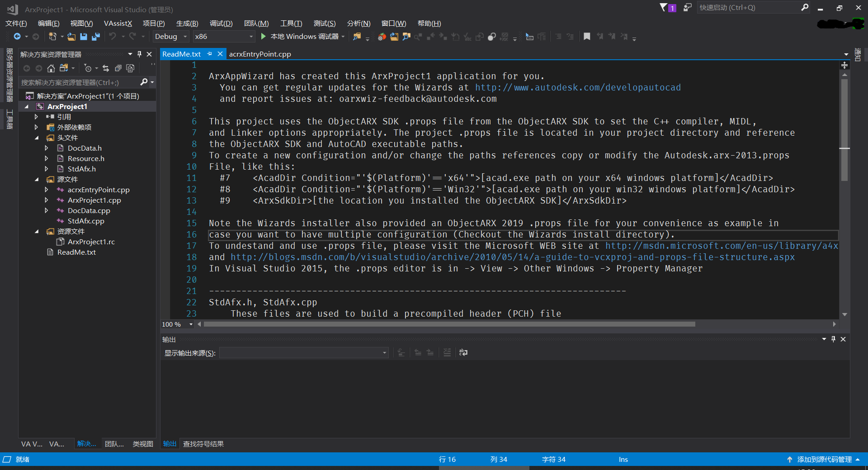Open the 调试(D) debug menu
The image size is (868, 470).
221,24
